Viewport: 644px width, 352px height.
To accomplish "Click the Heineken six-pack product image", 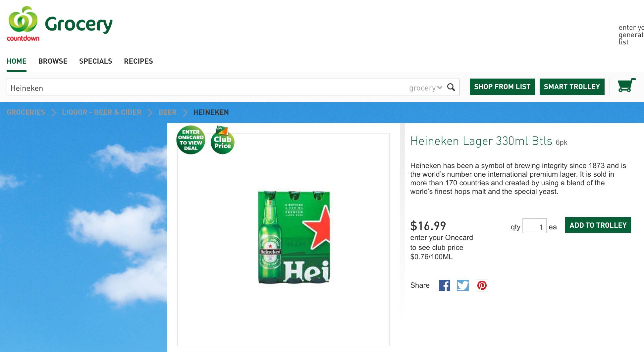I will [x=294, y=237].
